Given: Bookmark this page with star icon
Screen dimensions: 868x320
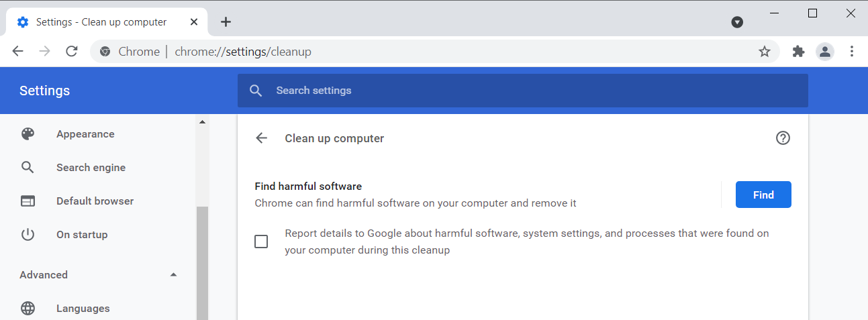Looking at the screenshot, I should [x=765, y=52].
